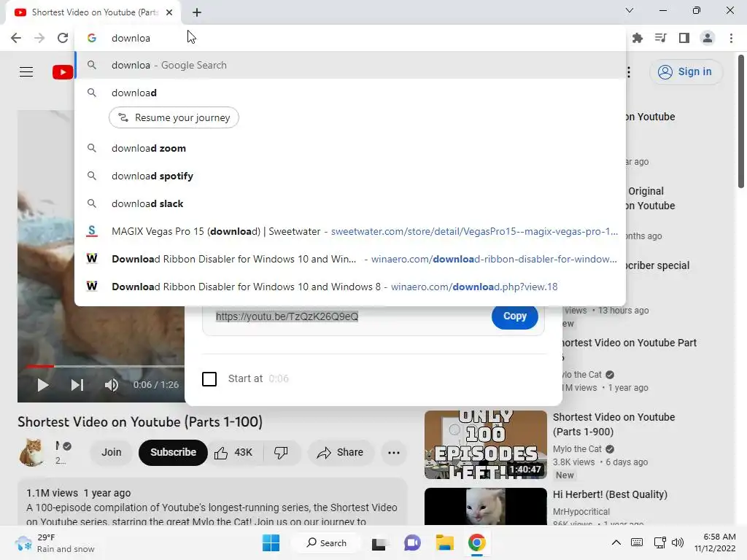Open the media controls icon in toolbar
This screenshot has width=747, height=560.
pyautogui.click(x=661, y=38)
